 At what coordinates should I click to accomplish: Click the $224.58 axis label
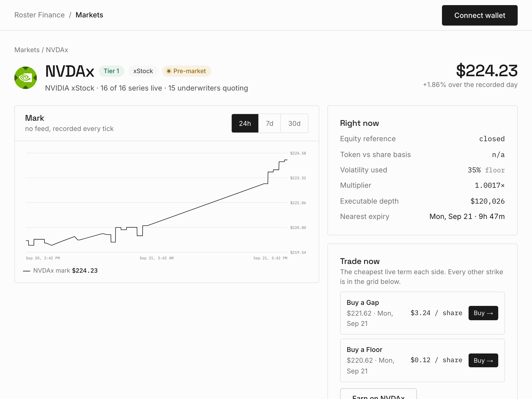(x=298, y=153)
